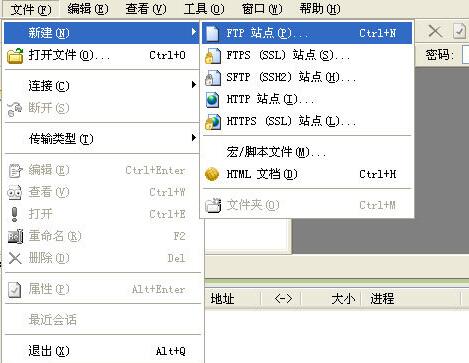Select 编辑(E) Ctrl+Enter entry in file menu
This screenshot has height=363, width=469.
(x=102, y=170)
